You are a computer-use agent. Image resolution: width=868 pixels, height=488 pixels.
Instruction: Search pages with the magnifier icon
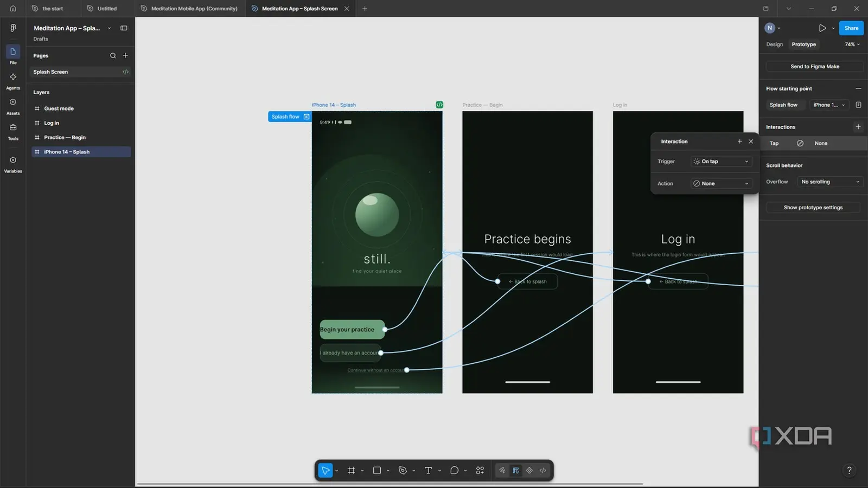tap(113, 55)
